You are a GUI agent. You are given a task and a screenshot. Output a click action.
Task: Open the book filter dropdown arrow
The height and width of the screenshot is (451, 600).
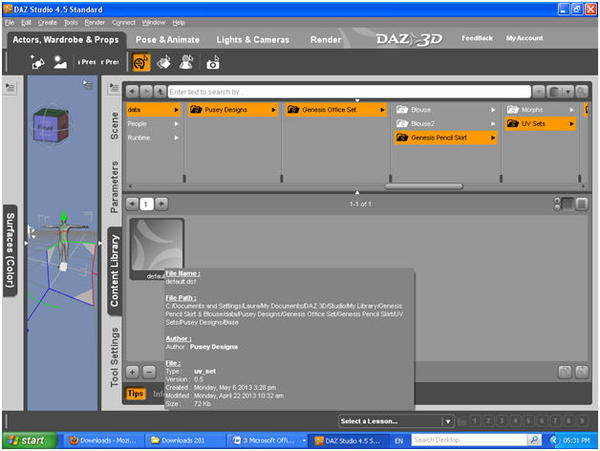pyautogui.click(x=568, y=92)
